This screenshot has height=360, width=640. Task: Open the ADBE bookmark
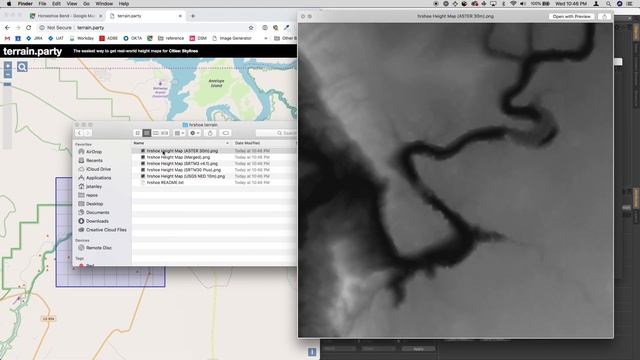109,38
